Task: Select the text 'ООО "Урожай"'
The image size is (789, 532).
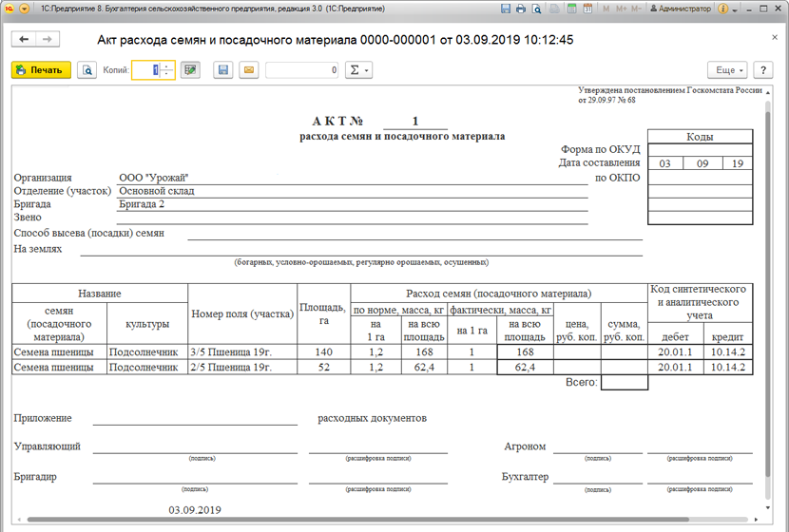Action: pos(153,178)
